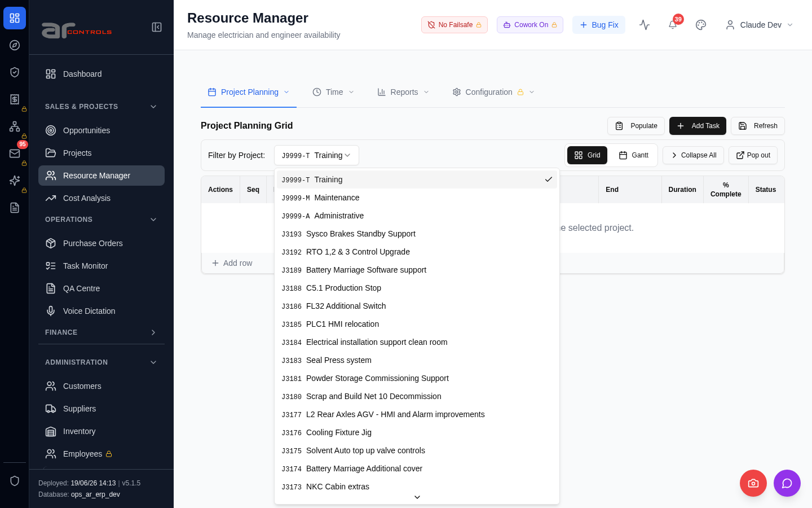Switch to Grid view

587,155
